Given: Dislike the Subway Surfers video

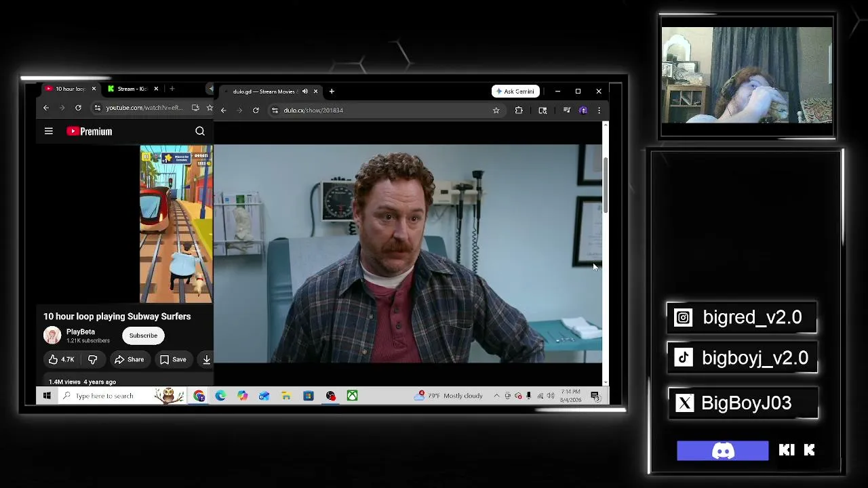Looking at the screenshot, I should [x=93, y=359].
